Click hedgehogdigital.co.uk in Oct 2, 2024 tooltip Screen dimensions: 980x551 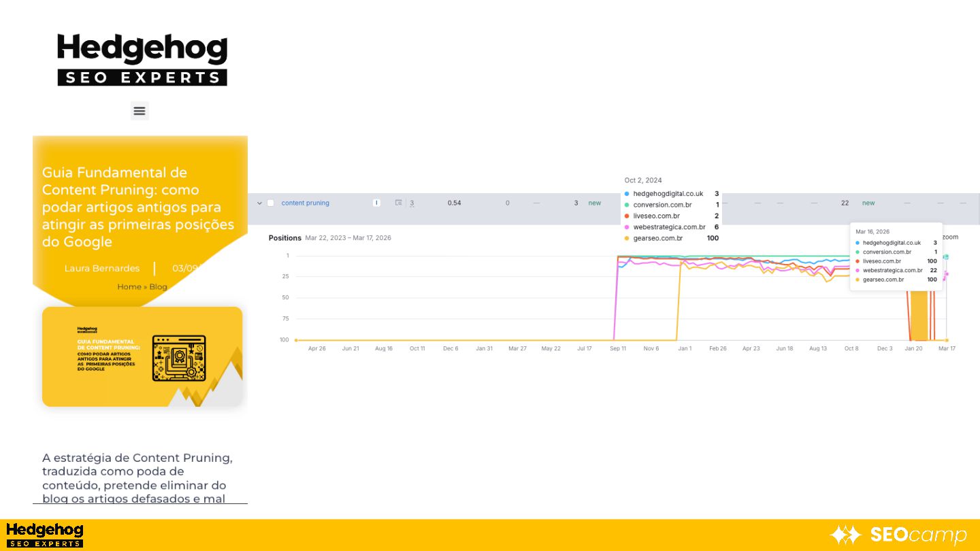[x=668, y=194]
